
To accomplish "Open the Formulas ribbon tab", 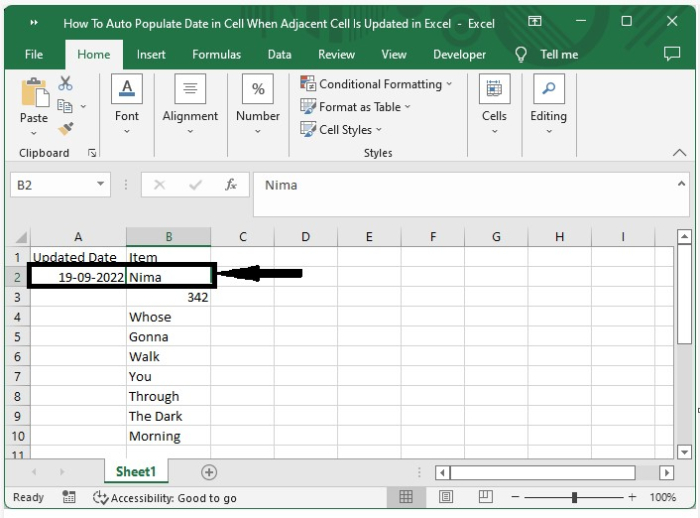I will click(x=216, y=55).
